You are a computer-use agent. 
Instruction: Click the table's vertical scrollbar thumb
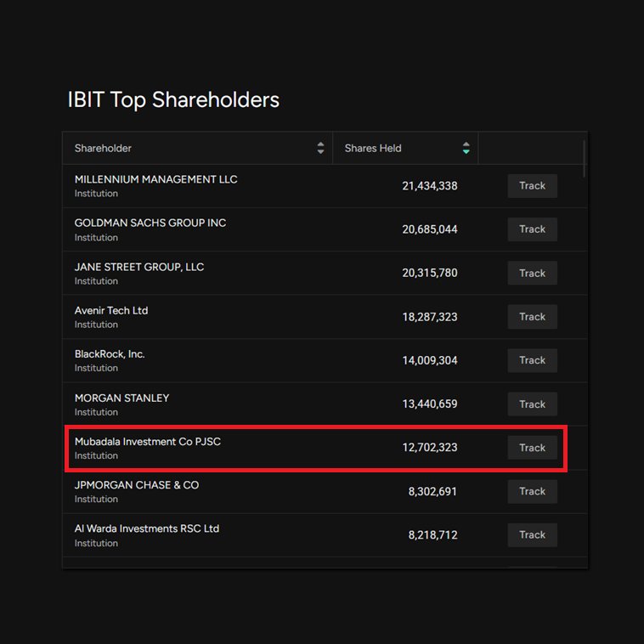(584, 159)
